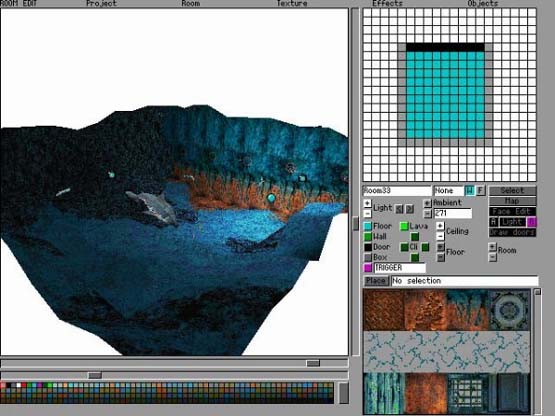Click the texture panel scrollbar handle
The image size is (555, 416).
(x=537, y=292)
